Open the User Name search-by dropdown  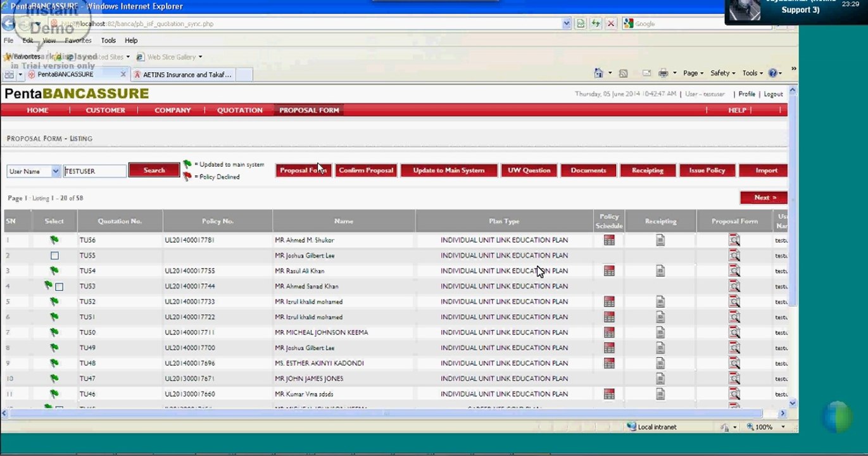pos(55,171)
